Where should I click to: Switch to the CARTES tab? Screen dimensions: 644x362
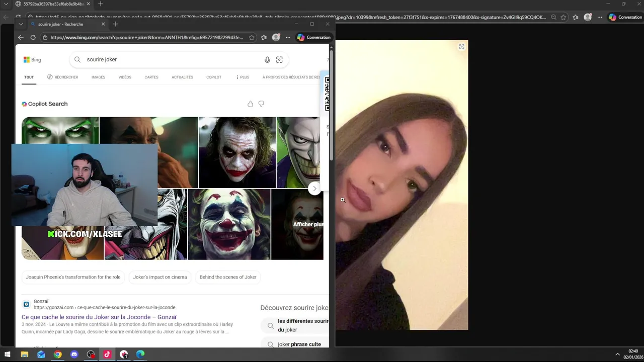[x=151, y=77]
